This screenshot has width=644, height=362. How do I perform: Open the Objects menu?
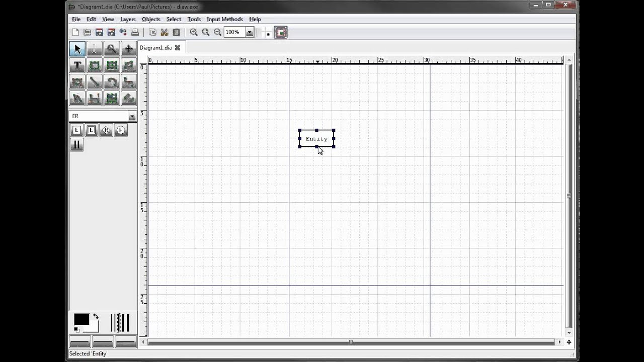coord(151,19)
